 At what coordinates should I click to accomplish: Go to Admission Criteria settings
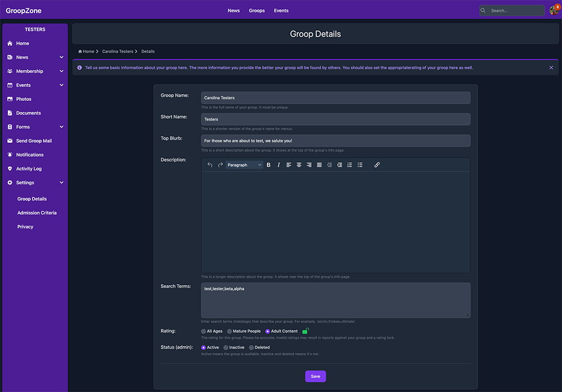tap(37, 213)
